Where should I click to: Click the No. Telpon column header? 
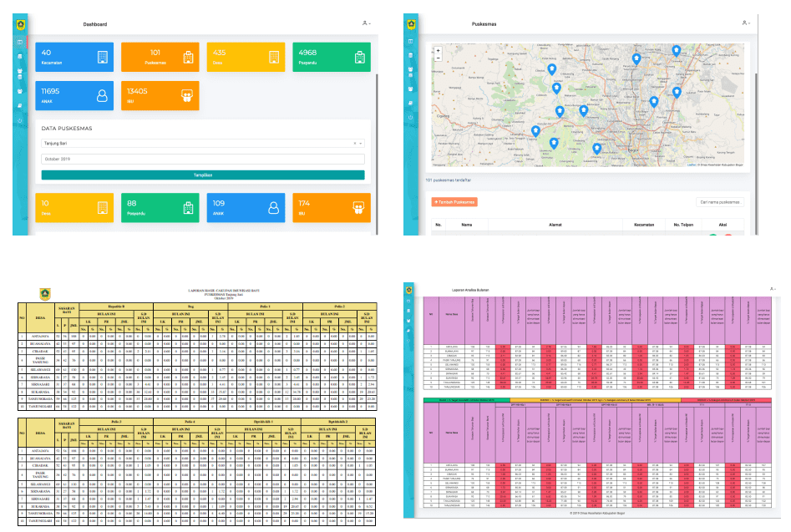(683, 225)
